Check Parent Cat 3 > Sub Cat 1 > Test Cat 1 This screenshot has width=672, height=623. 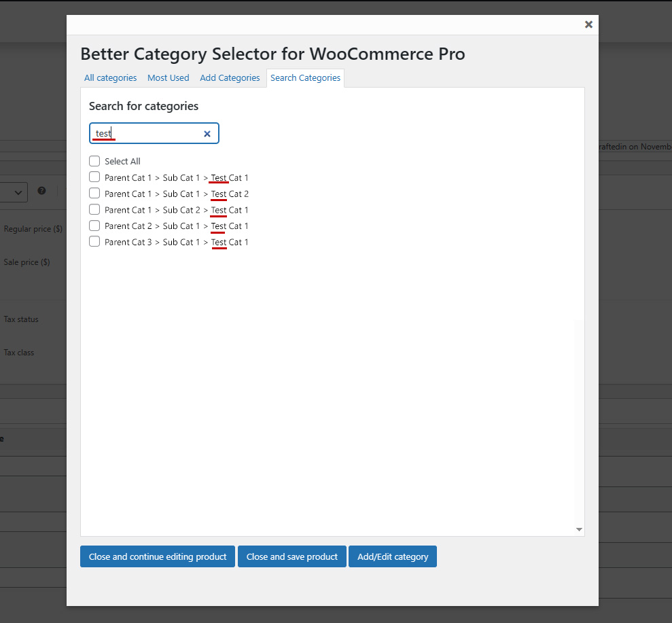pos(94,242)
